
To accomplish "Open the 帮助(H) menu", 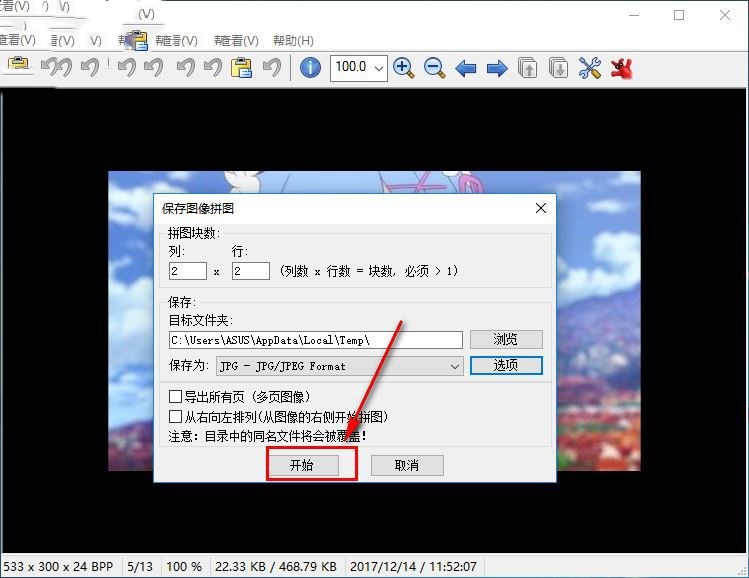I will [293, 41].
